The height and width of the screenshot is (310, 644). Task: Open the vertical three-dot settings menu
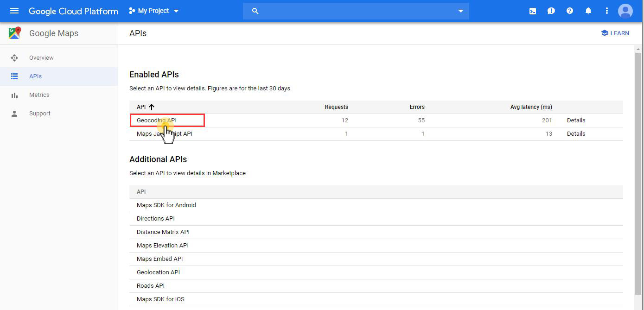pos(607,11)
